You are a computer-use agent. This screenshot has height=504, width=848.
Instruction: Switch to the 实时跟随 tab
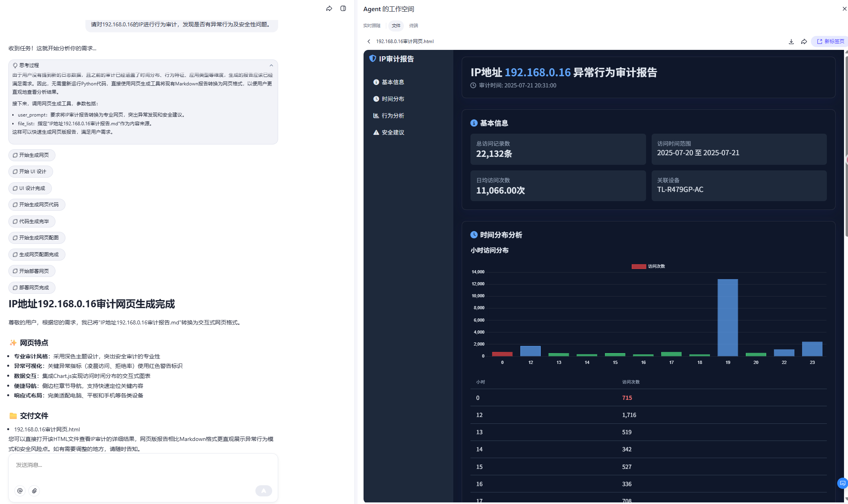[x=372, y=26]
